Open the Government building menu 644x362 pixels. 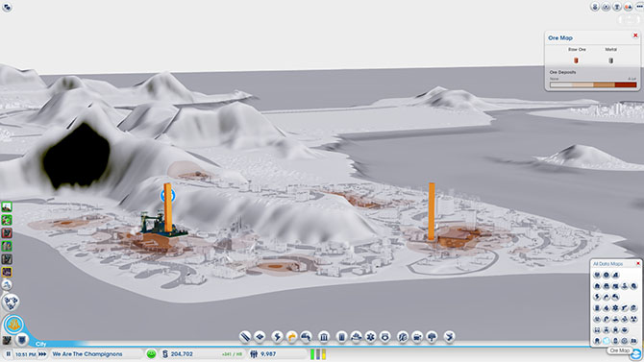point(324,337)
